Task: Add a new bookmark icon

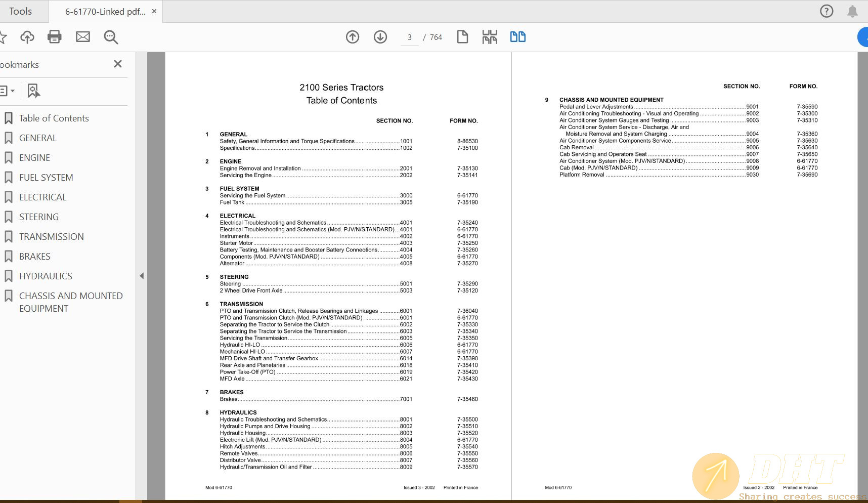Action: click(x=33, y=91)
